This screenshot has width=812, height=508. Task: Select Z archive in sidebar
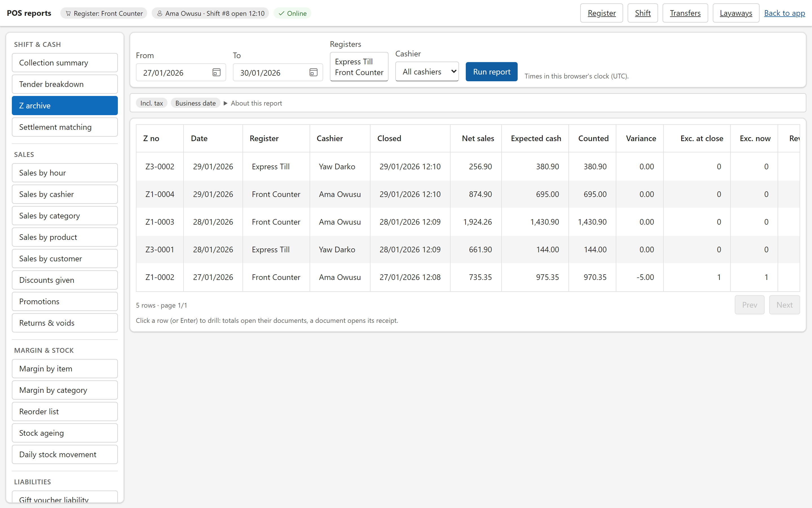tap(65, 106)
